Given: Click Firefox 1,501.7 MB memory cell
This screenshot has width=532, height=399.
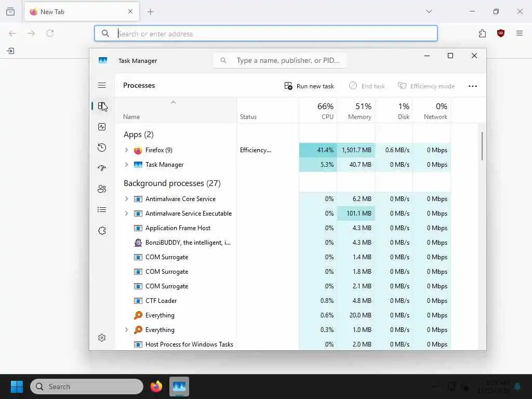Looking at the screenshot, I should click(x=356, y=150).
